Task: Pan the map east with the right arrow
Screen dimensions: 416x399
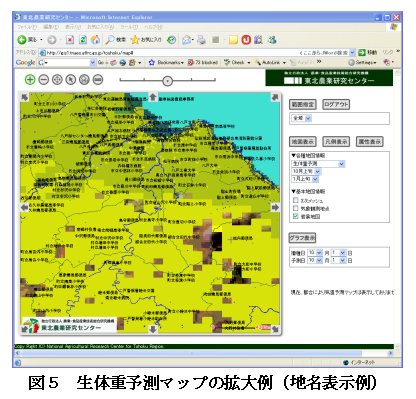Action: pyautogui.click(x=275, y=207)
